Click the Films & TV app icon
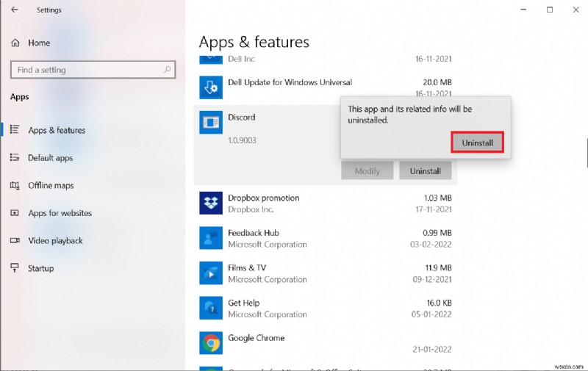 point(211,273)
